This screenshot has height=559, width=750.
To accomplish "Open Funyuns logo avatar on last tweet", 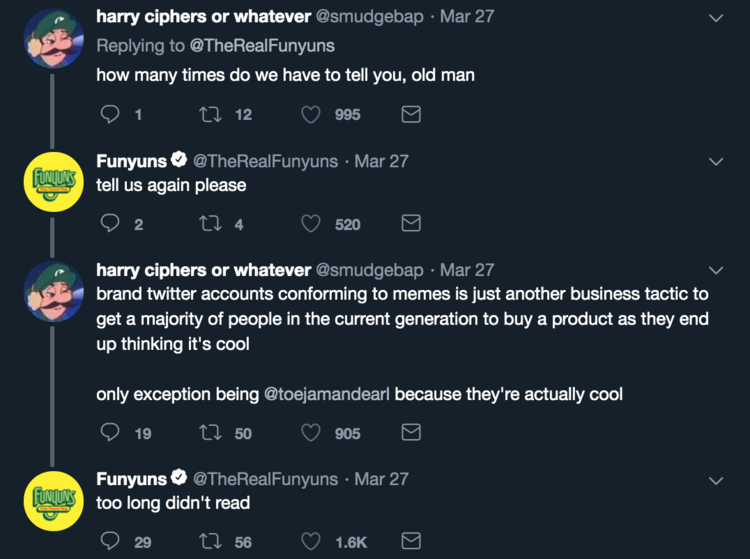I will [x=52, y=500].
